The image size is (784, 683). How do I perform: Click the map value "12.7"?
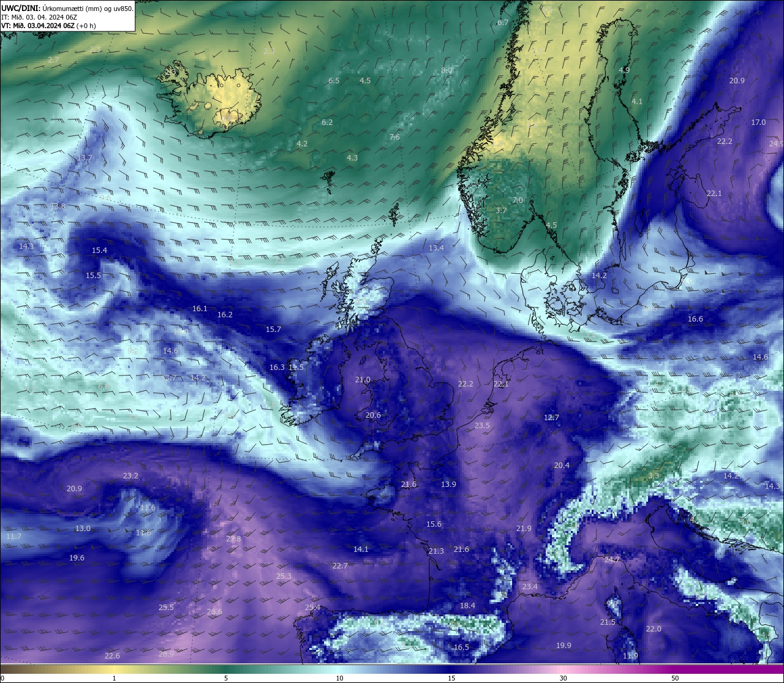pos(551,418)
